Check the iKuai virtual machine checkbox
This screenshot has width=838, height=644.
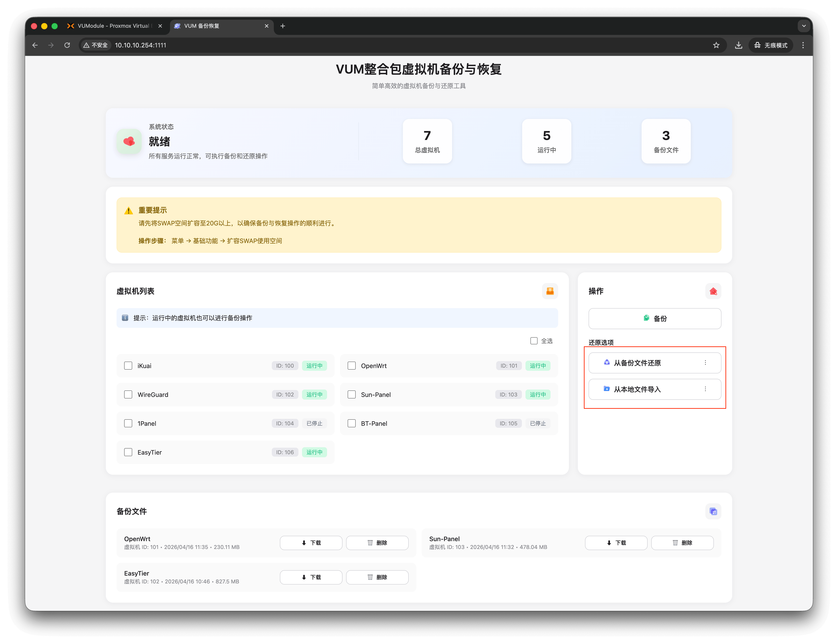point(128,366)
